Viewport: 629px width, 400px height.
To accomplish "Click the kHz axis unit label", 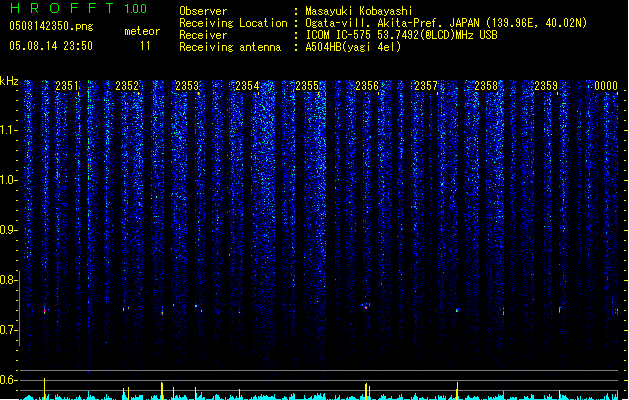I will click(9, 81).
